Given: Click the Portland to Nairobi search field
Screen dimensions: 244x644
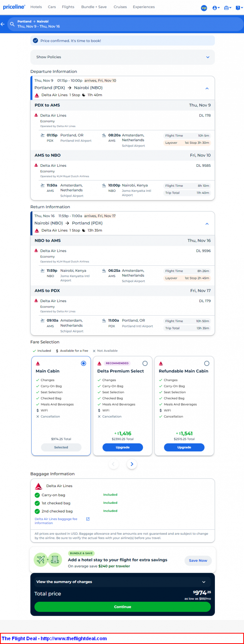Looking at the screenshot, I should [x=126, y=24].
